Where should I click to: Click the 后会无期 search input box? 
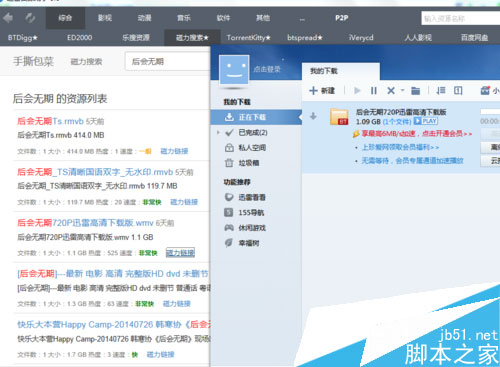(167, 61)
